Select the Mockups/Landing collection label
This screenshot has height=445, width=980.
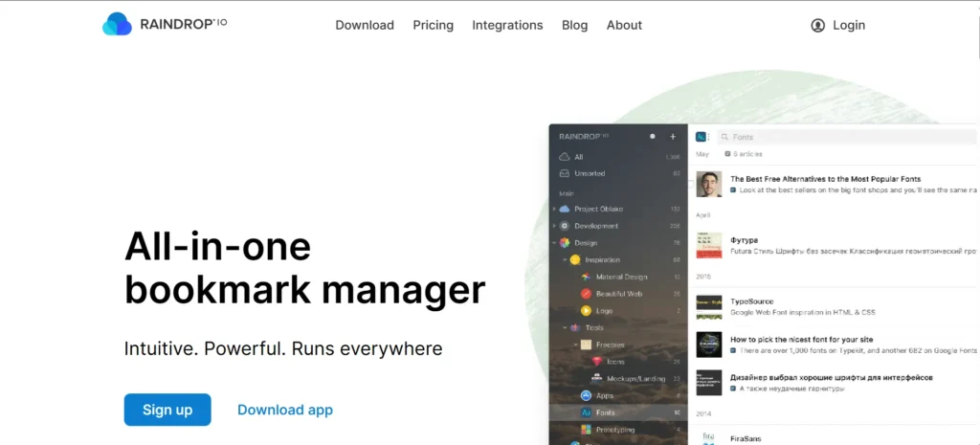(x=635, y=378)
